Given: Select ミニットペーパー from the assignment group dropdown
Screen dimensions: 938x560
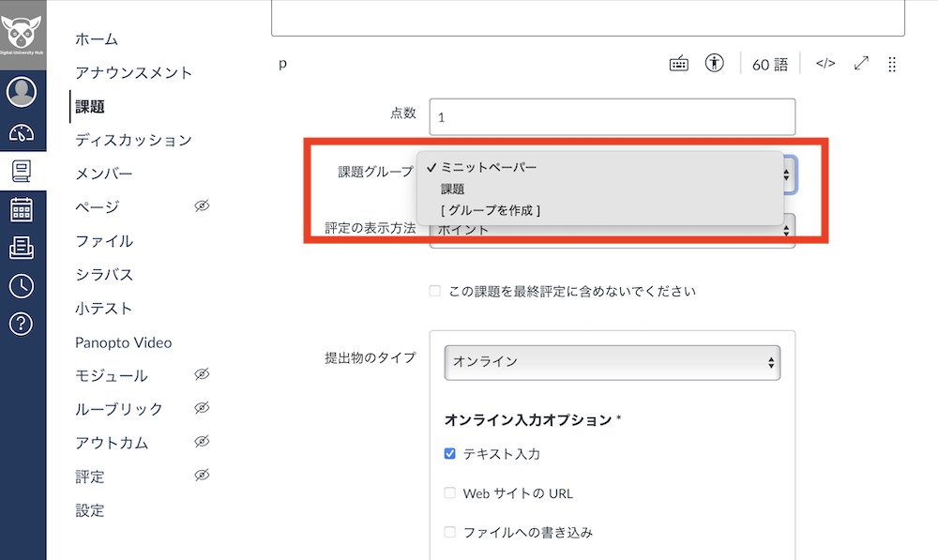Looking at the screenshot, I should pos(488,167).
